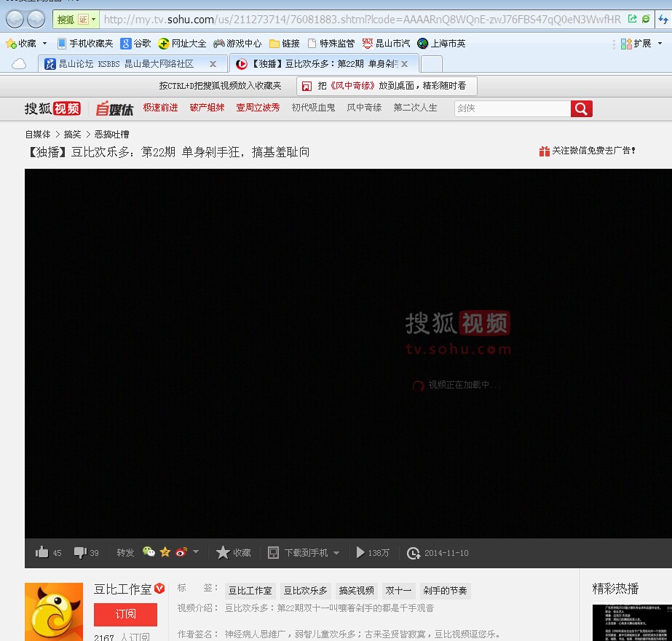Viewport: 672px width, 641px height.
Task: Click the 双十一 tag
Action: [398, 591]
